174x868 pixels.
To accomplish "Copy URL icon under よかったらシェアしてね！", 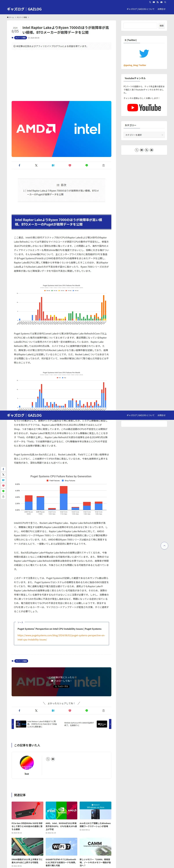I will (x=103, y=710).
